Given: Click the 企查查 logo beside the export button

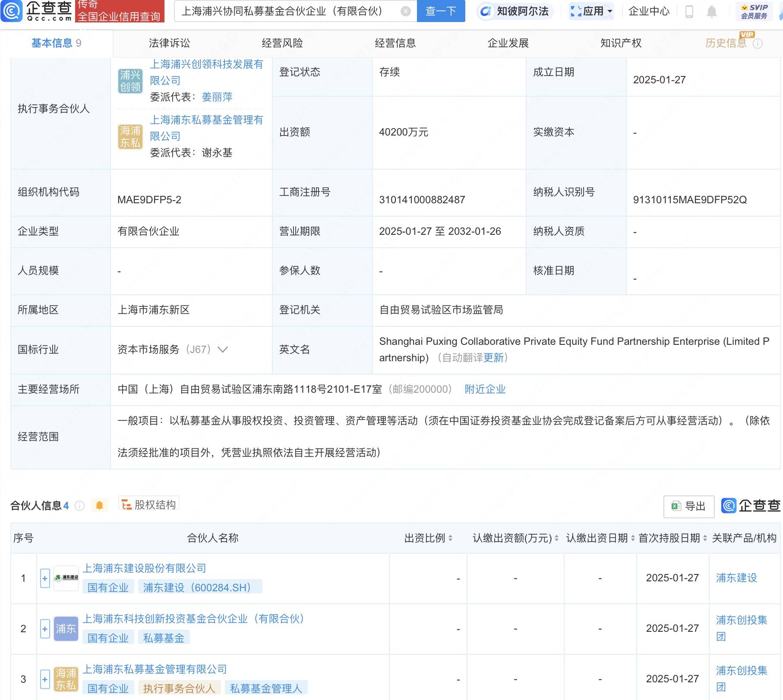Looking at the screenshot, I should (751, 506).
